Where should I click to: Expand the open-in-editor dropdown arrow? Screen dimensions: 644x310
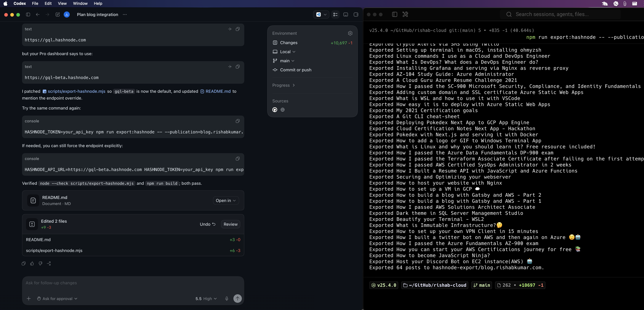pyautogui.click(x=325, y=15)
